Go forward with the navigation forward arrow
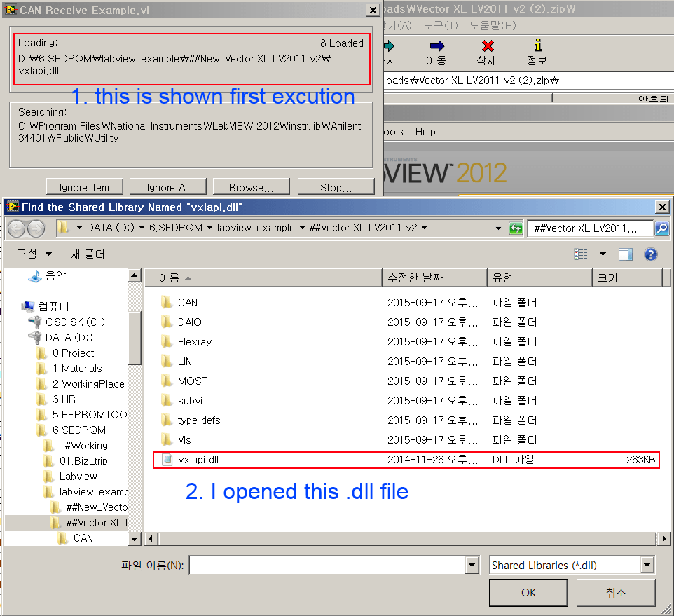Screen dimensions: 674x616 pyautogui.click(x=36, y=228)
